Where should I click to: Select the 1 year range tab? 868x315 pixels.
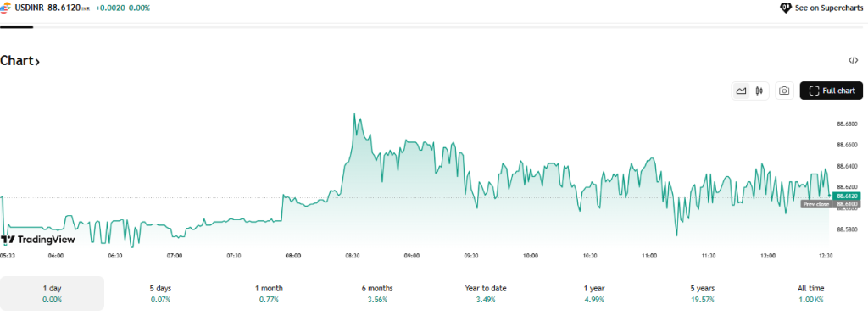click(x=594, y=294)
